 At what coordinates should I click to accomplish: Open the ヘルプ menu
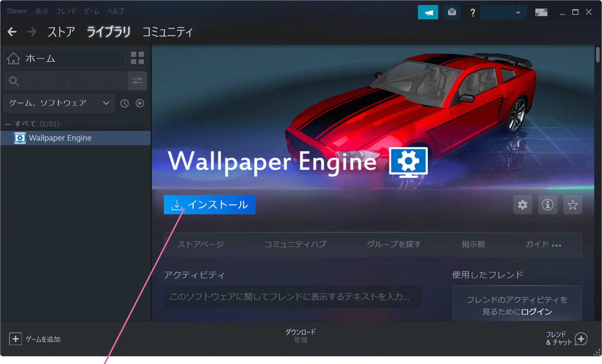[115, 11]
